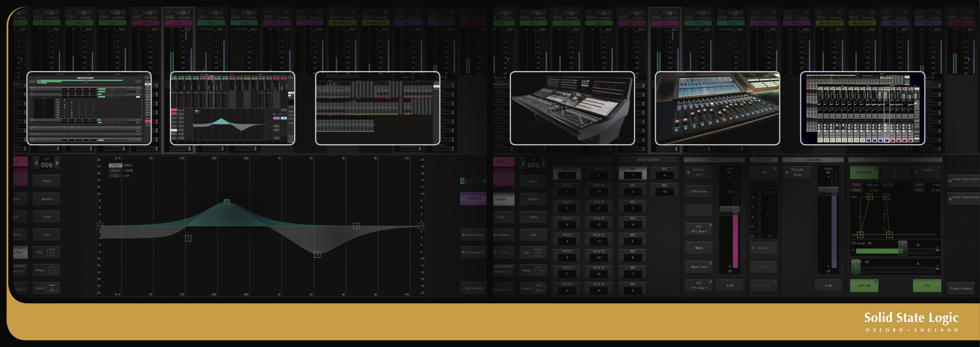Select the HP filter handle
The width and height of the screenshot is (980, 347).
click(100, 226)
